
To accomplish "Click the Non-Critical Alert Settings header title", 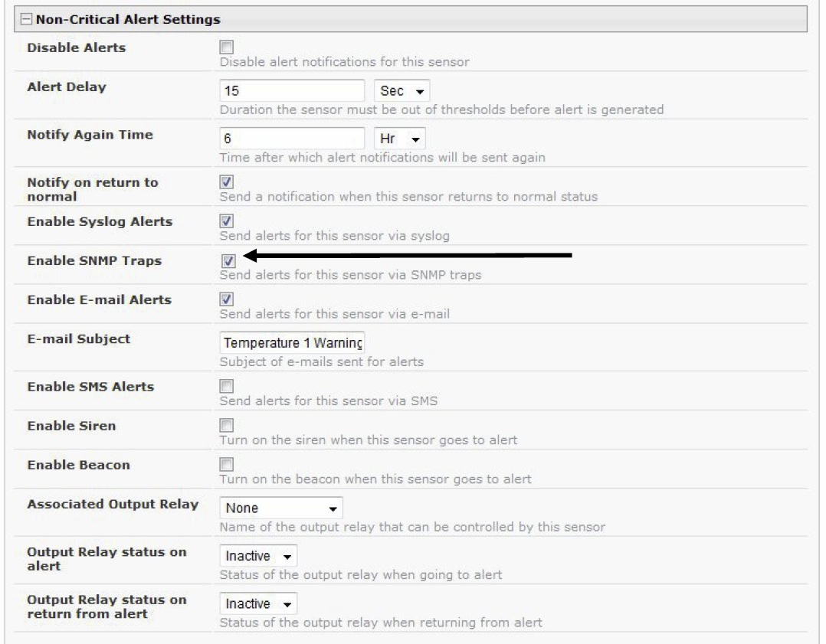I will pos(128,19).
